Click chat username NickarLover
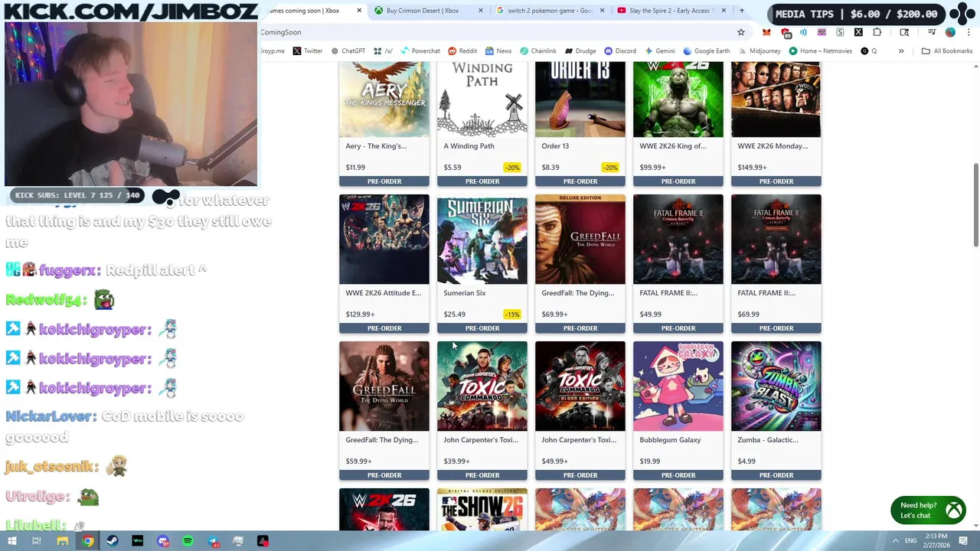 [51, 416]
